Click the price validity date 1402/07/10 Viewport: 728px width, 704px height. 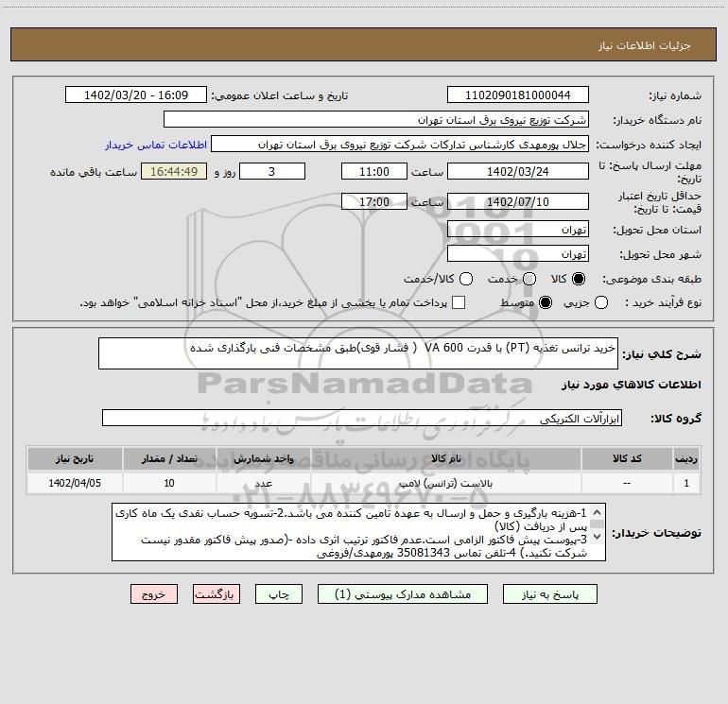pyautogui.click(x=518, y=201)
